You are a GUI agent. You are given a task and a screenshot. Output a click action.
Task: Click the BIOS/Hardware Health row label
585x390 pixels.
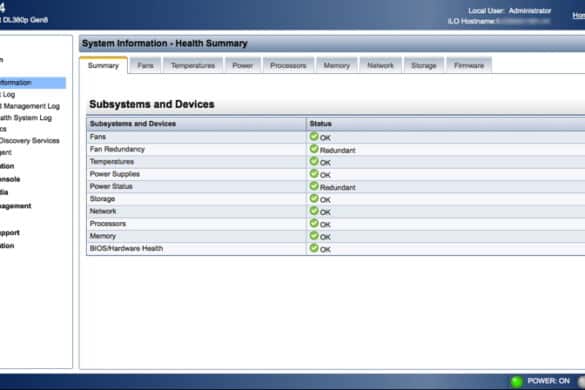(126, 248)
